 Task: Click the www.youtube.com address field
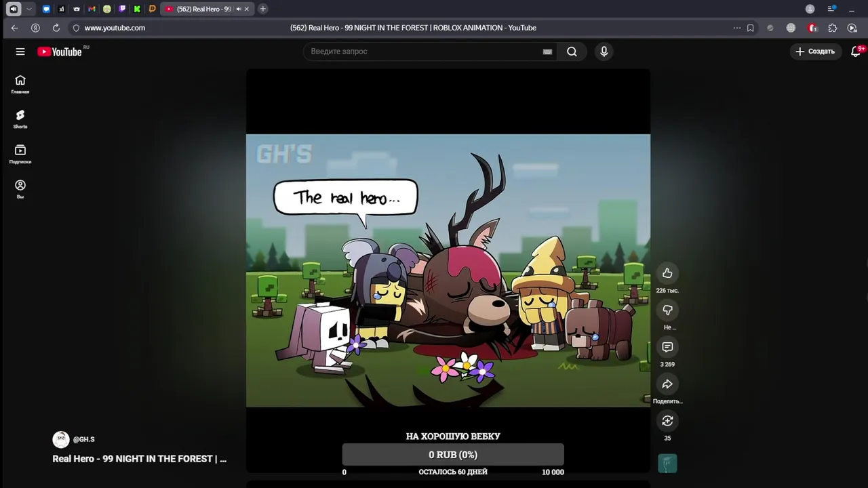(115, 28)
